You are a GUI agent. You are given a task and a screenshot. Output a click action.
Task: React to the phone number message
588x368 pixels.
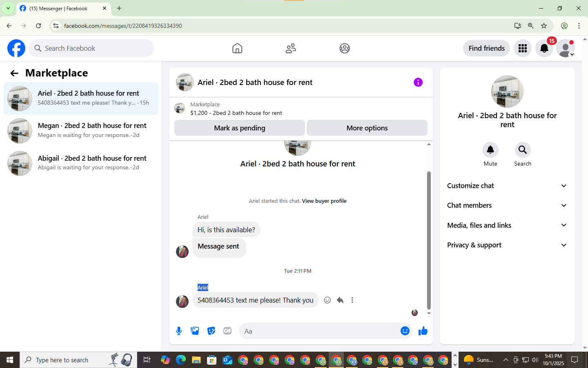pos(327,300)
